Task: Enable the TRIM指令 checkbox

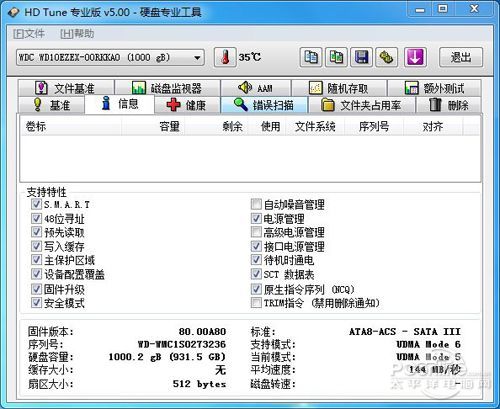Action: tap(256, 303)
